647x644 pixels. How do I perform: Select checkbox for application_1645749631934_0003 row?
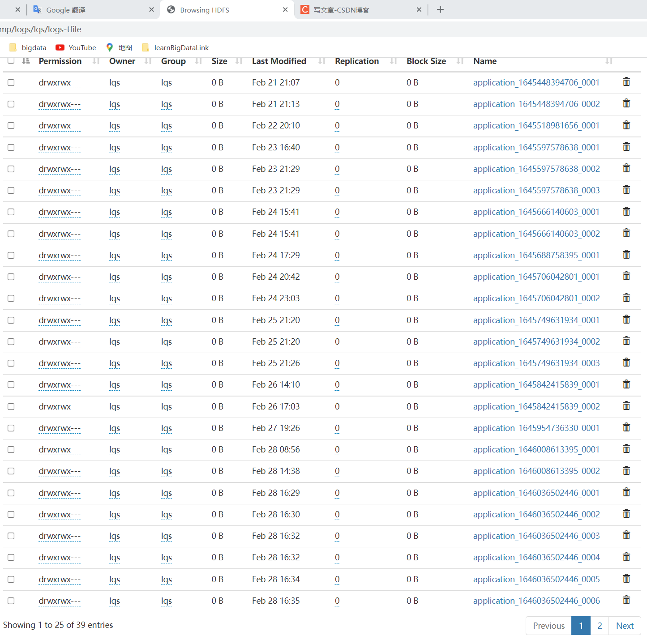pos(11,363)
